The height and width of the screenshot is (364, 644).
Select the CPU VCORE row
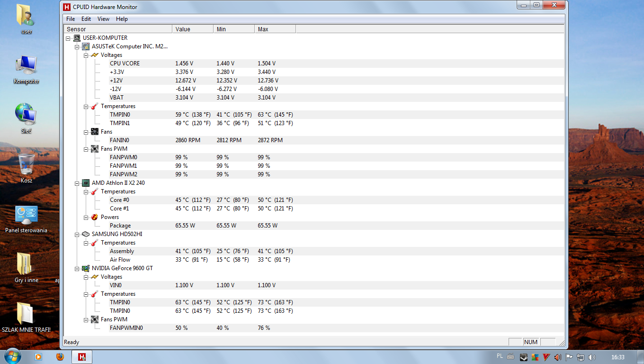(x=336, y=64)
